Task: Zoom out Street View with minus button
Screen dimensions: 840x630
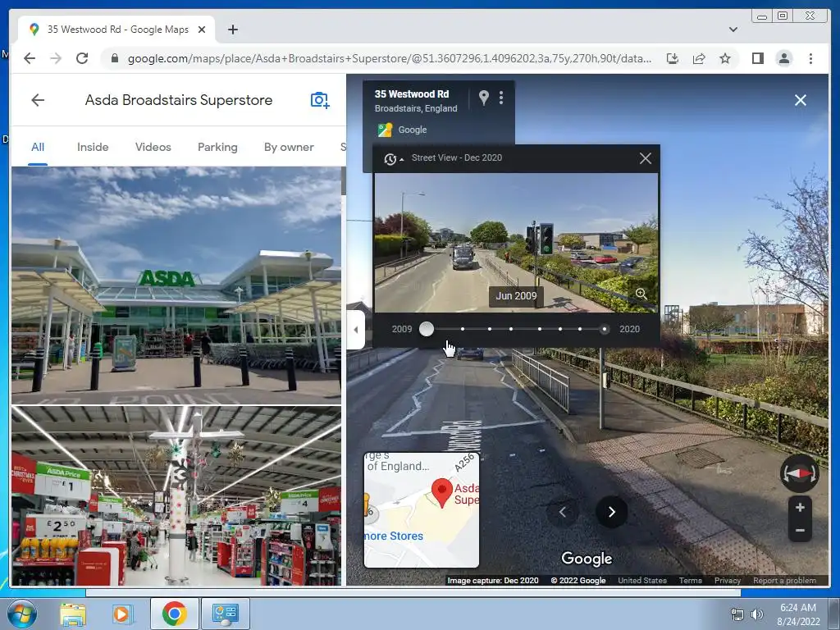Action: [800, 531]
